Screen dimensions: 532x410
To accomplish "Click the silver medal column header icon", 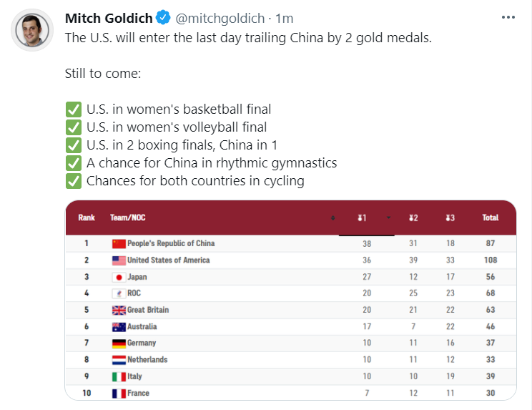I will (413, 218).
